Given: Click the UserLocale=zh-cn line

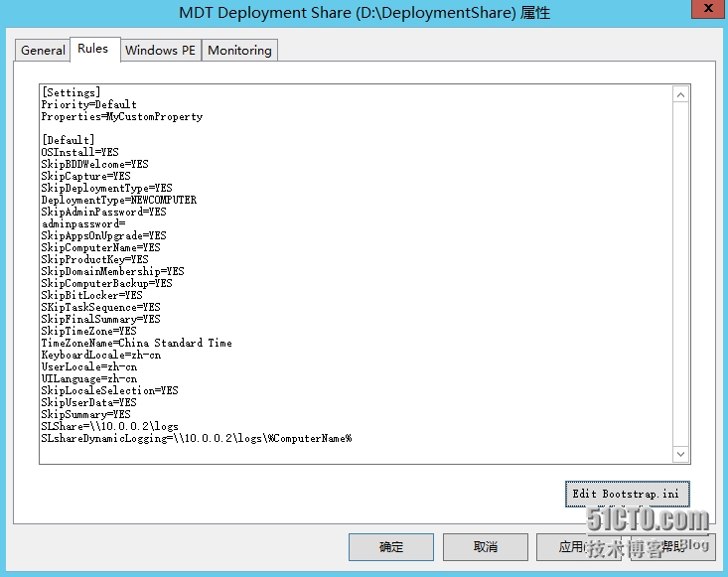Looking at the screenshot, I should (x=89, y=367).
